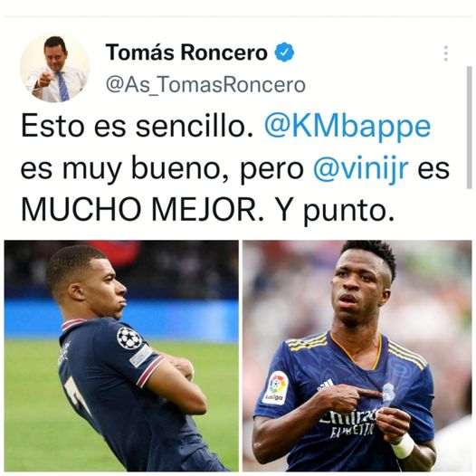Click the white wristband in right photo
Screen dimensions: 476x476
[x=403, y=446]
